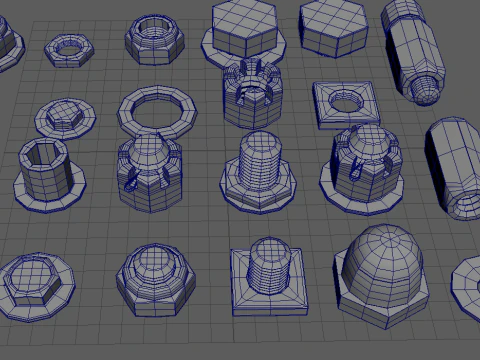
Task: Select the large acorn dome cap nut
Action: click(x=381, y=276)
